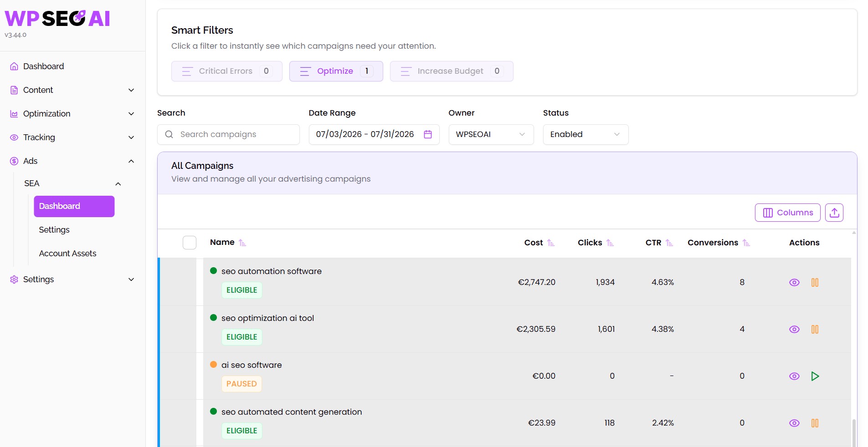Screen dimensions: 868x447
Task: Open the Owner dropdown showing WPSEOAI
Action: pyautogui.click(x=491, y=134)
